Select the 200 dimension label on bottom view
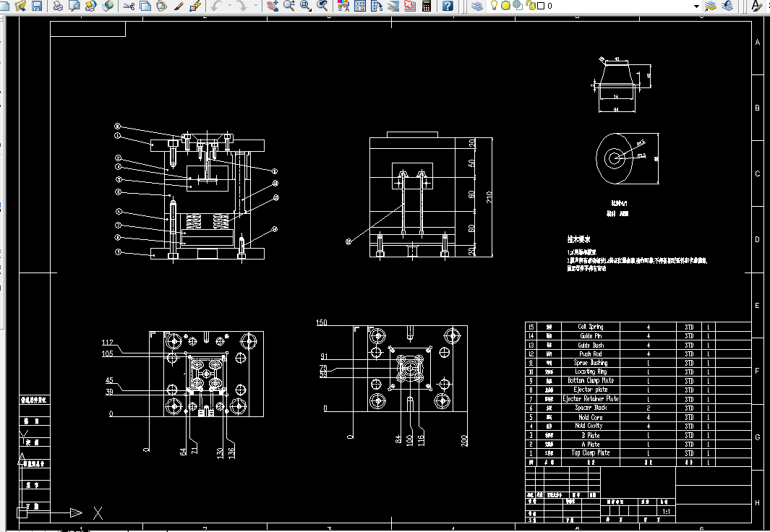 coord(465,440)
